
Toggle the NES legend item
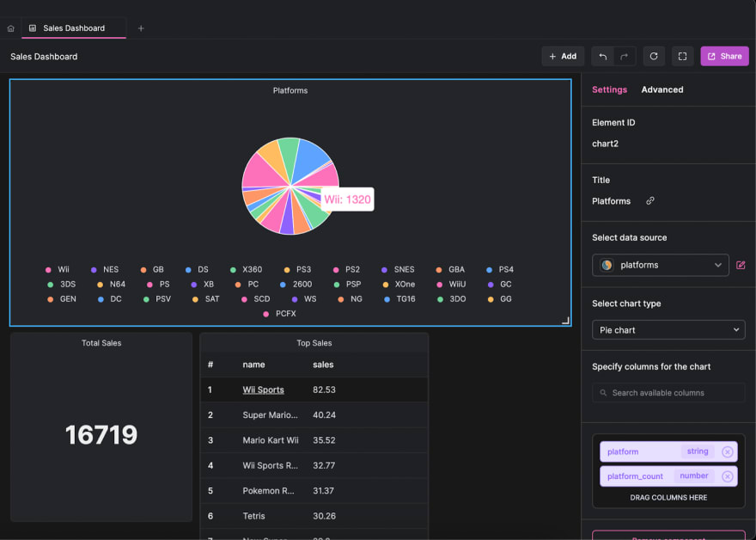point(105,269)
